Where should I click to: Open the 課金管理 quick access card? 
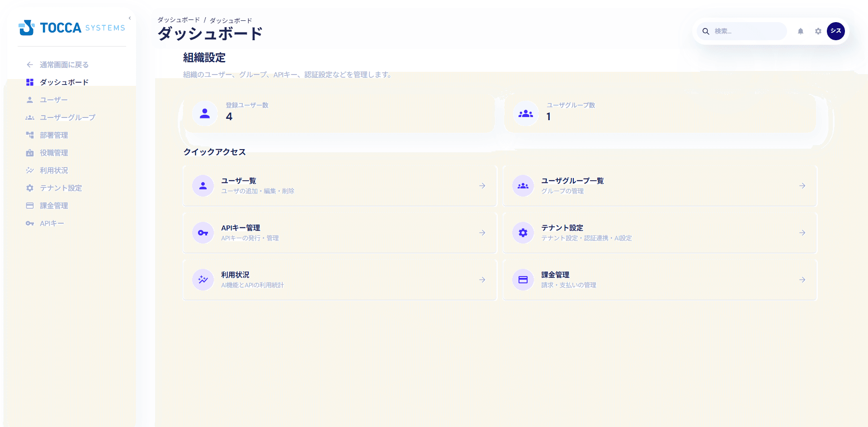coord(659,280)
